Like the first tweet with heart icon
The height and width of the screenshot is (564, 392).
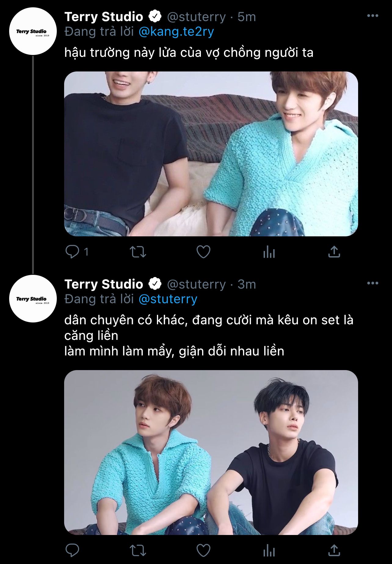coord(203,252)
